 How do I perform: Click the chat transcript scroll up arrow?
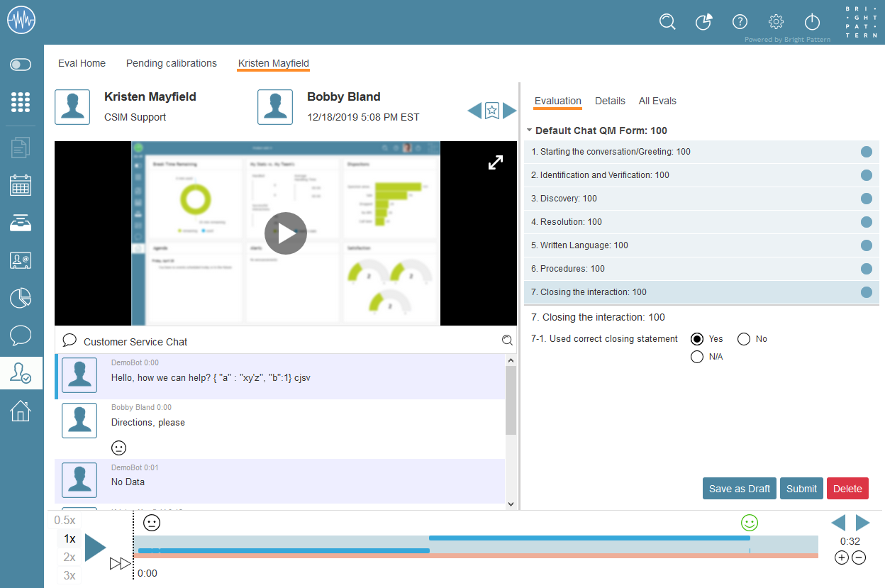pyautogui.click(x=511, y=360)
